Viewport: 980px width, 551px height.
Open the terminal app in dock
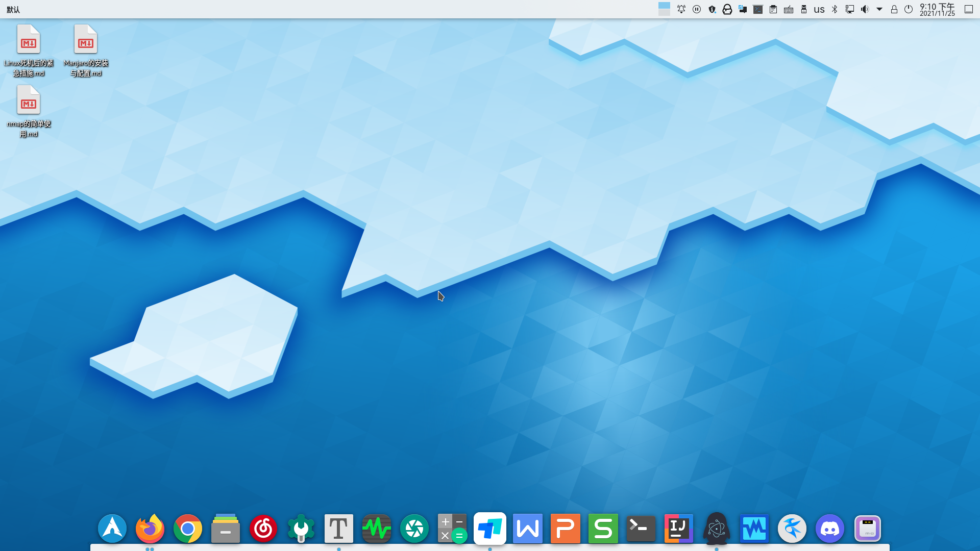[x=641, y=529]
